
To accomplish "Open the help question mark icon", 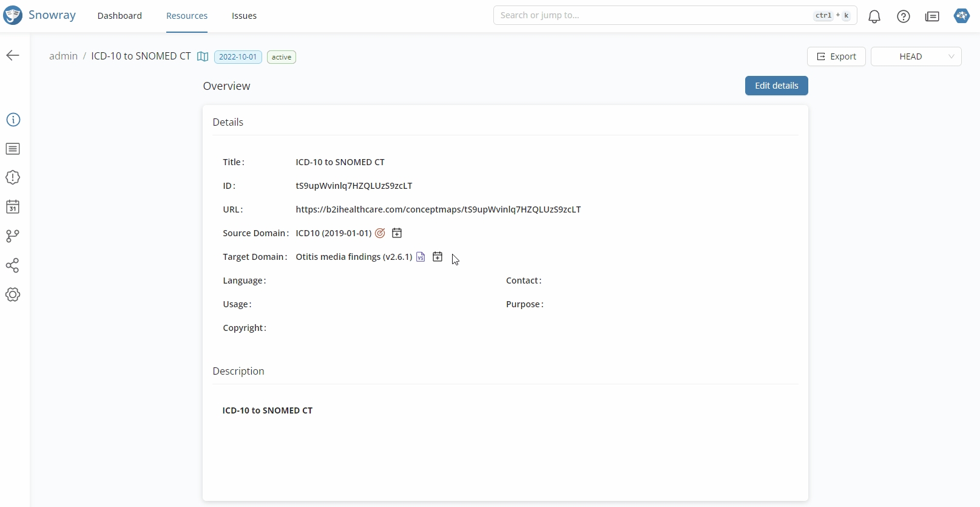I will pos(903,16).
